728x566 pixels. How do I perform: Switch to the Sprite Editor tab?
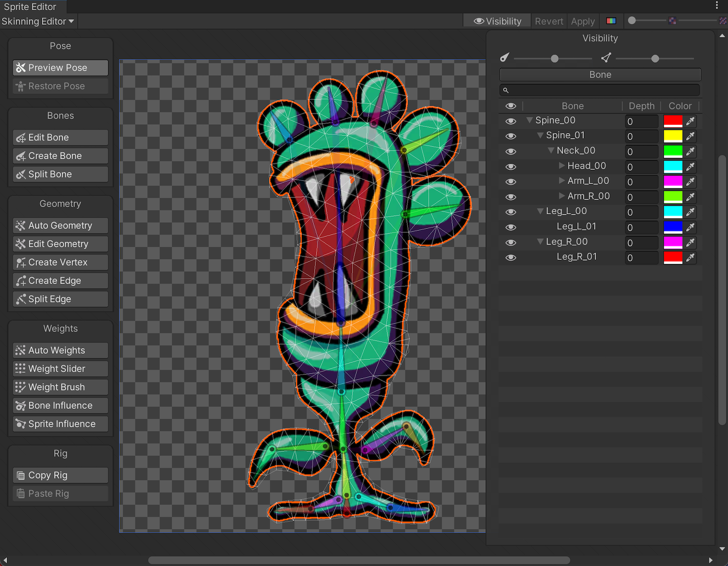[x=30, y=7]
